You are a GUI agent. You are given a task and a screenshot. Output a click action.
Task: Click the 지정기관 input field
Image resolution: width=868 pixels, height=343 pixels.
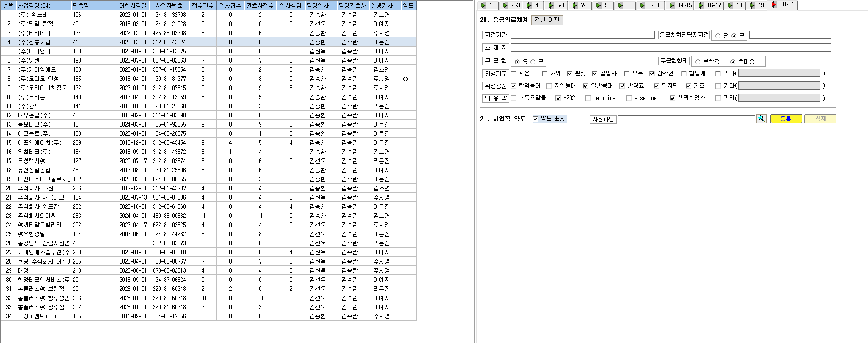pyautogui.click(x=582, y=35)
